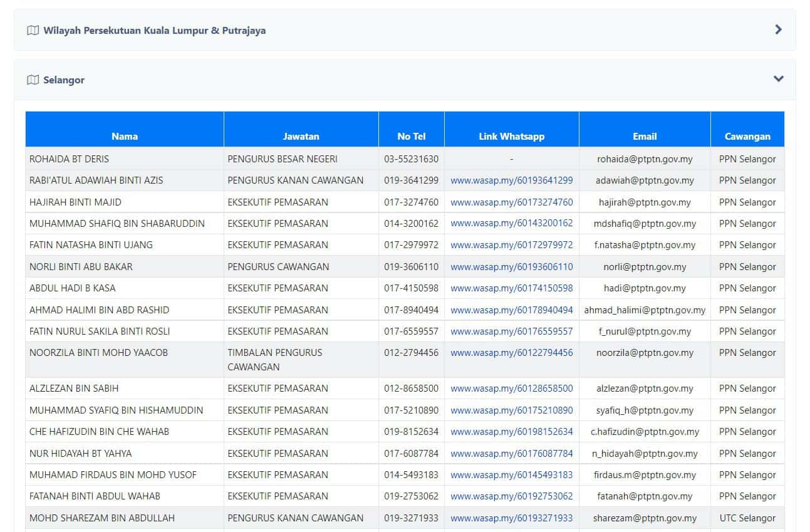Click email f_nurul@ptptn.gov.my

pyautogui.click(x=645, y=331)
